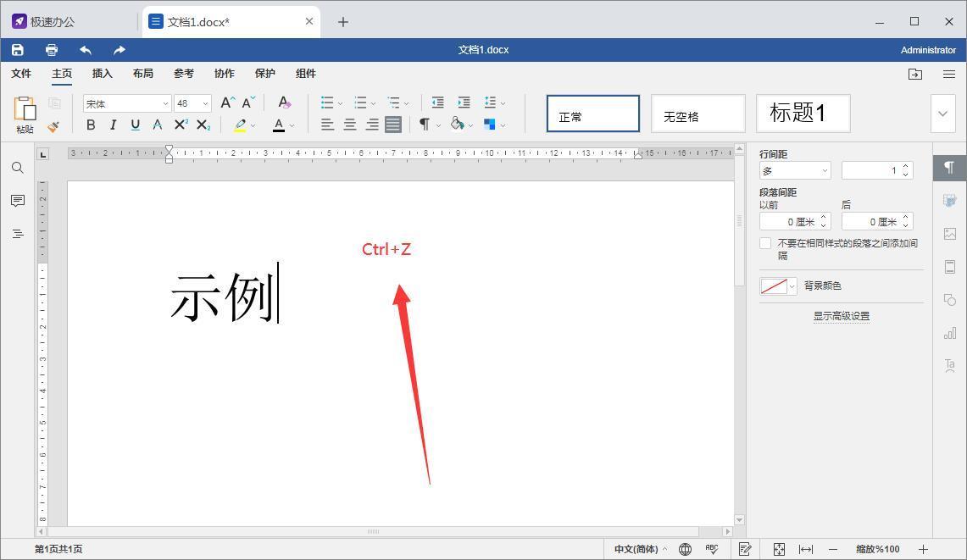Open the comments panel icon
This screenshot has width=967, height=560.
(x=17, y=201)
